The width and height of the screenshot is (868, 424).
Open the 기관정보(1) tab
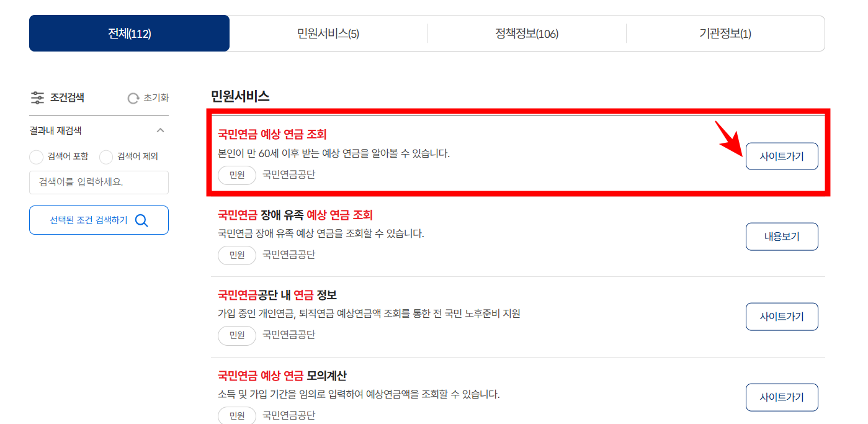[x=725, y=34]
